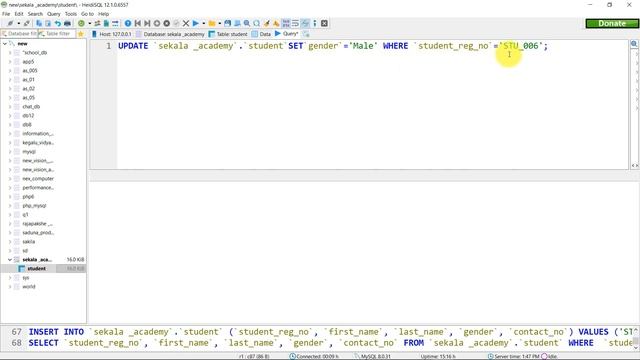The image size is (640, 360).
Task: Select the nex_computer database
Action: [x=38, y=179]
